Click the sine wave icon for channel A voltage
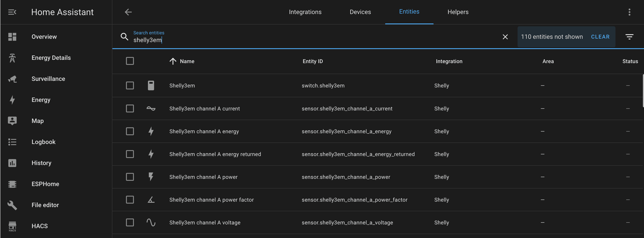 click(x=151, y=222)
